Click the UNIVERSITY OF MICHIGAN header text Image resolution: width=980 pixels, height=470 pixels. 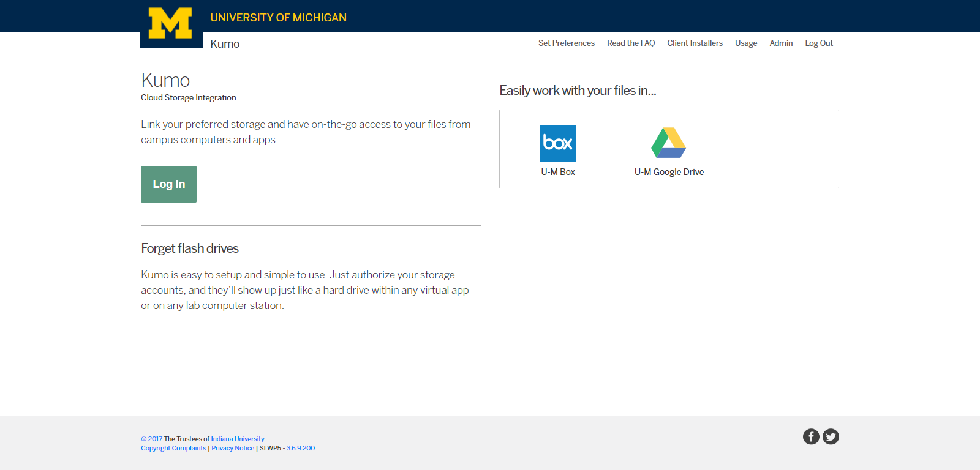pos(279,18)
